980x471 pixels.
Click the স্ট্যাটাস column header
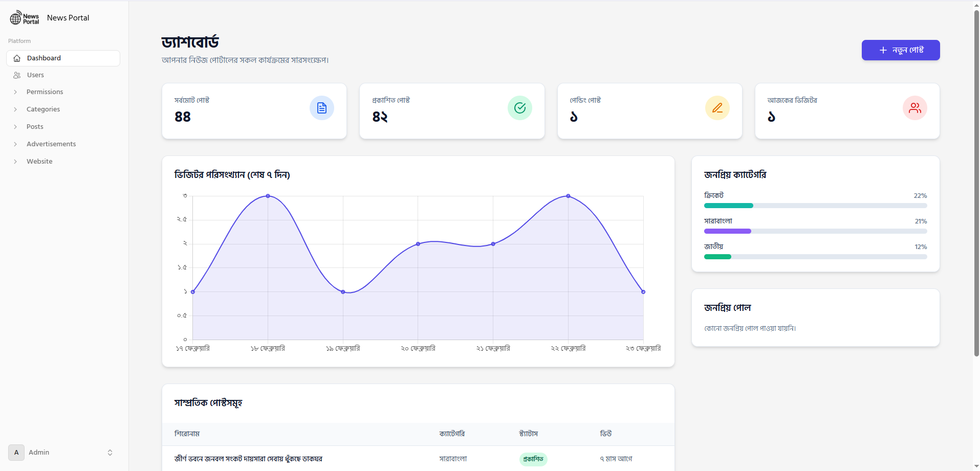[x=529, y=434]
